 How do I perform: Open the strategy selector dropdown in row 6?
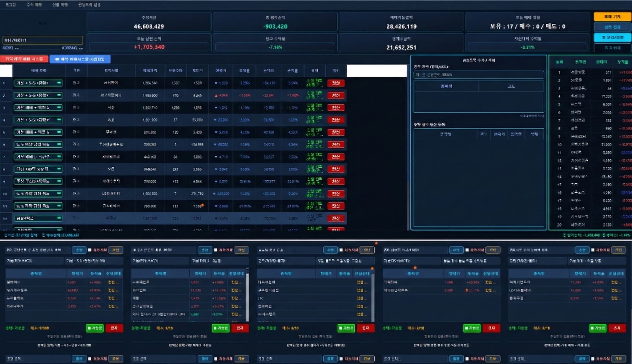(x=38, y=144)
